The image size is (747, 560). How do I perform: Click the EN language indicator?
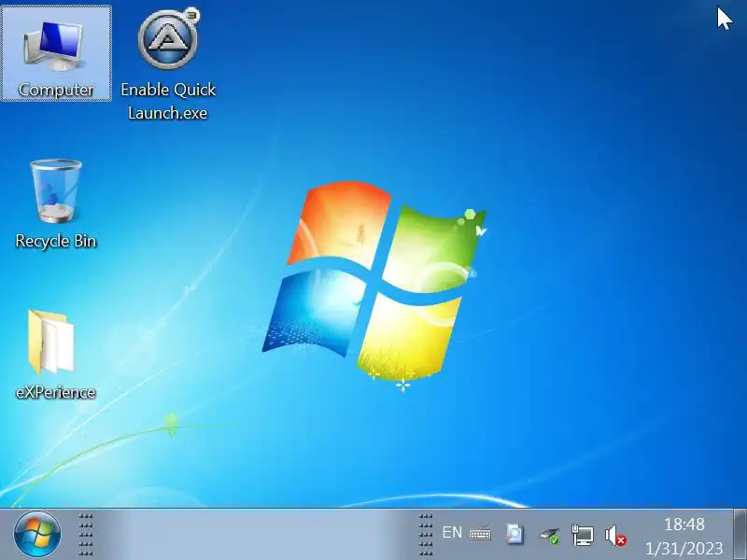tap(452, 532)
